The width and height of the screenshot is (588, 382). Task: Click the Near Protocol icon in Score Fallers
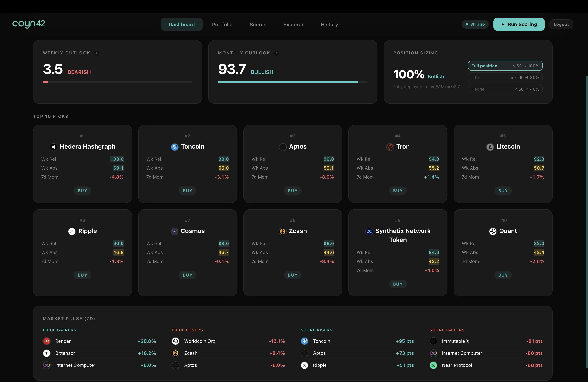(x=433, y=365)
